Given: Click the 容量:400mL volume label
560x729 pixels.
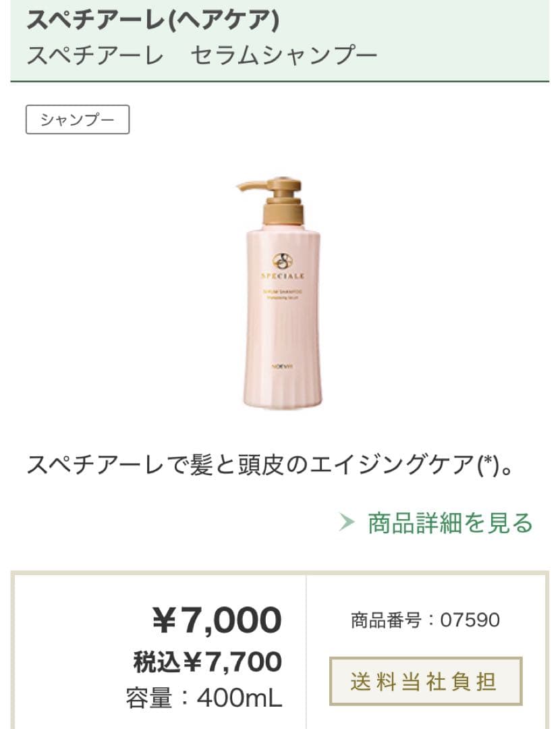Looking at the screenshot, I should click(204, 698).
